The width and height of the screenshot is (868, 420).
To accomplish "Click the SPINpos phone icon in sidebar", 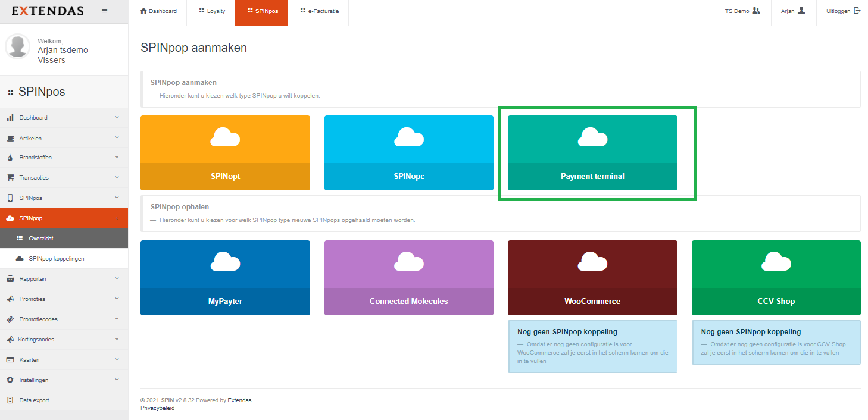I will 10,198.
